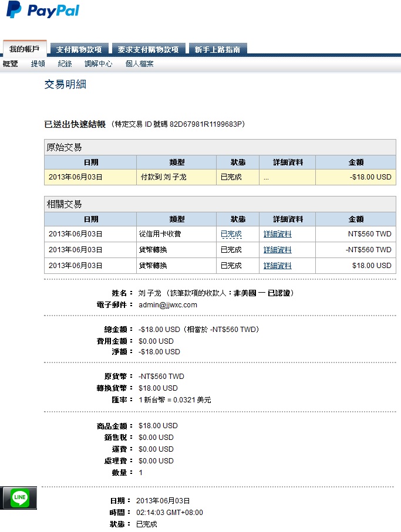The width and height of the screenshot is (401, 532).
Task: Click bottom 狀態 value 已完成
Action: click(147, 524)
